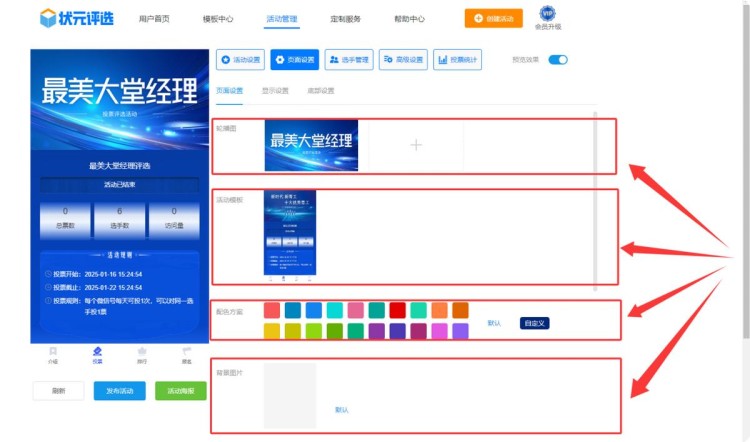Toggle the 预览效果 switch
This screenshot has width=750, height=442.
(558, 60)
